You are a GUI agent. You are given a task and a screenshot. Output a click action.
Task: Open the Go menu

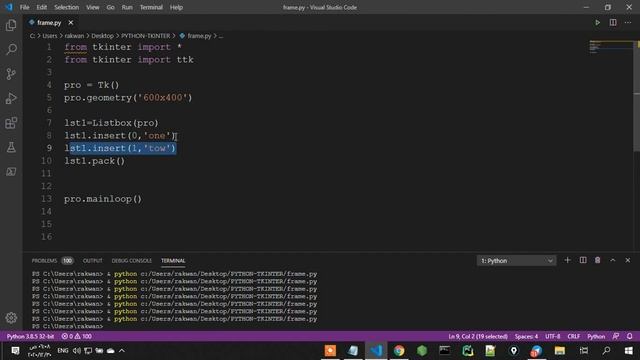pos(110,7)
